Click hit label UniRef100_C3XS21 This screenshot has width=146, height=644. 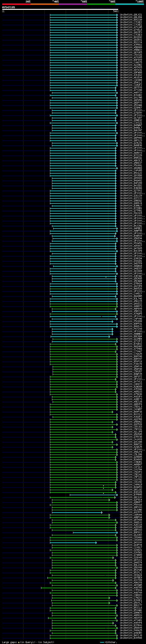[x=131, y=123]
